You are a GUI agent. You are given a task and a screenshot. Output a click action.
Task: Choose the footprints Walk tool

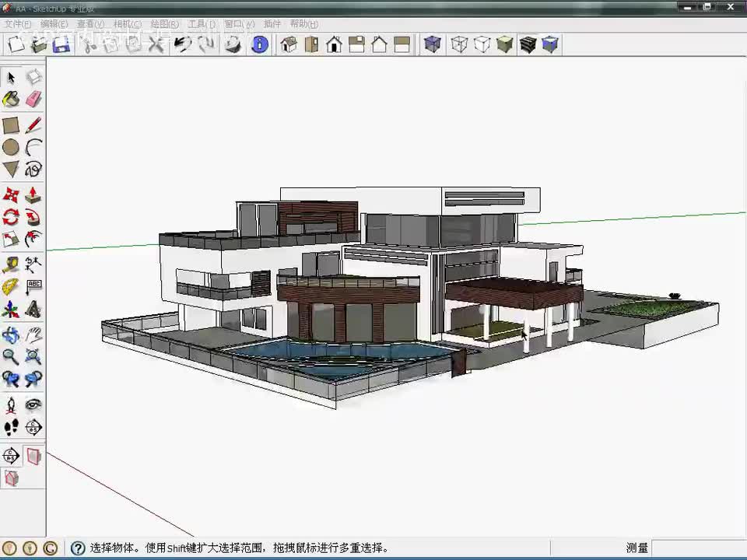pyautogui.click(x=11, y=427)
